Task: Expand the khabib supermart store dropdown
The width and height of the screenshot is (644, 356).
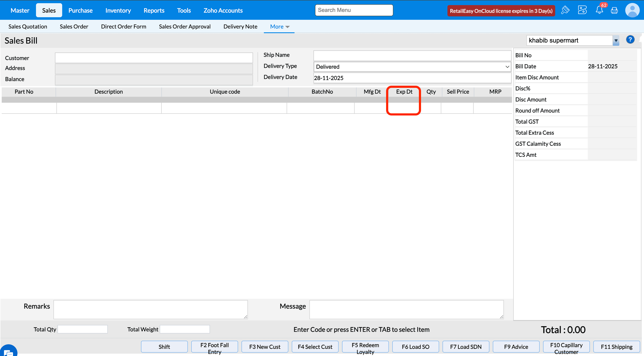Action: pyautogui.click(x=616, y=40)
